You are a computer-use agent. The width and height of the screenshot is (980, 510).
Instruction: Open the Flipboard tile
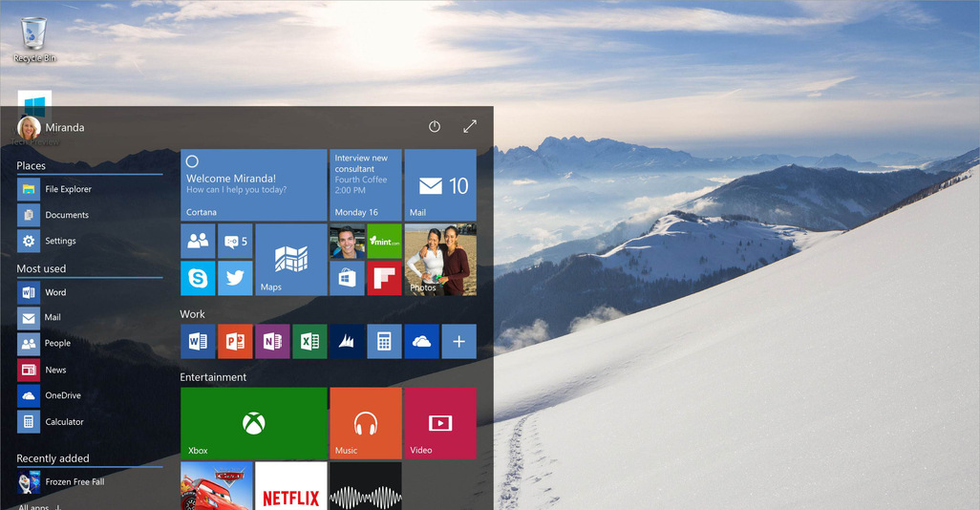coord(384,279)
